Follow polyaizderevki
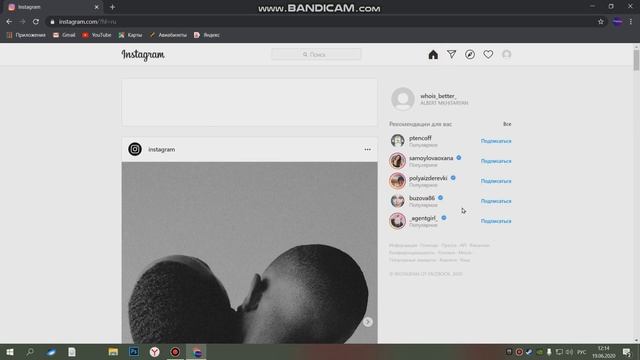Image resolution: width=640 pixels, height=360 pixels. coord(496,181)
